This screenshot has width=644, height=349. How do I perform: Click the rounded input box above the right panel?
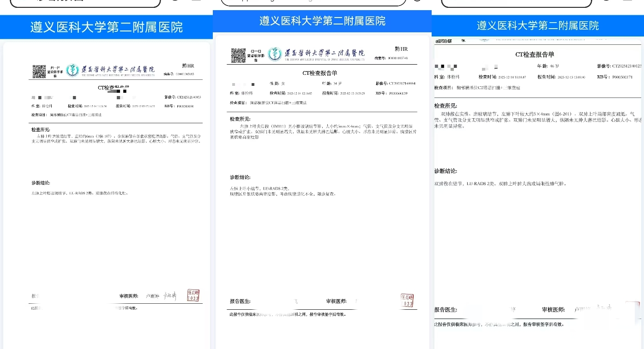[x=516, y=2]
